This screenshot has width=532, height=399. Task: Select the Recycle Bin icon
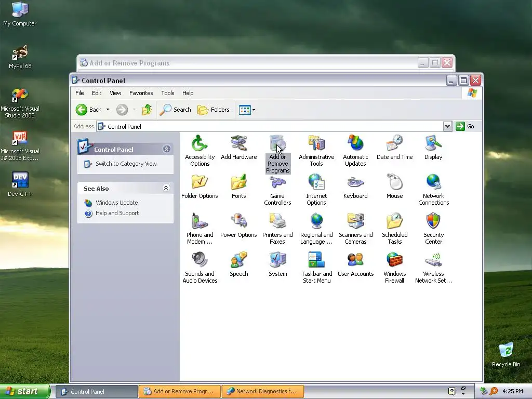point(506,354)
